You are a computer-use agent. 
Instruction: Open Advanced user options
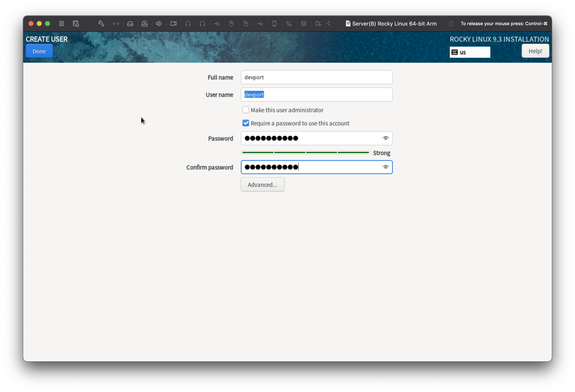(263, 185)
